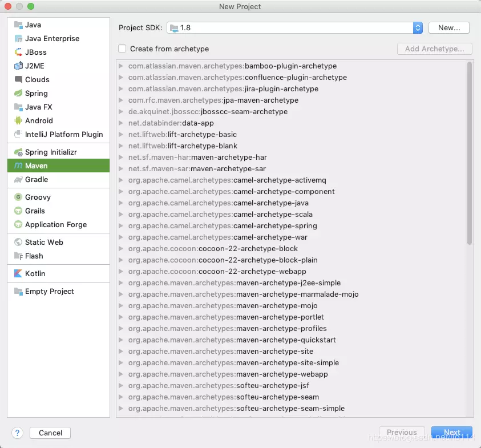Viewport: 481px width, 448px height.
Task: Click the SDK folder icon in combo box
Action: coord(174,28)
